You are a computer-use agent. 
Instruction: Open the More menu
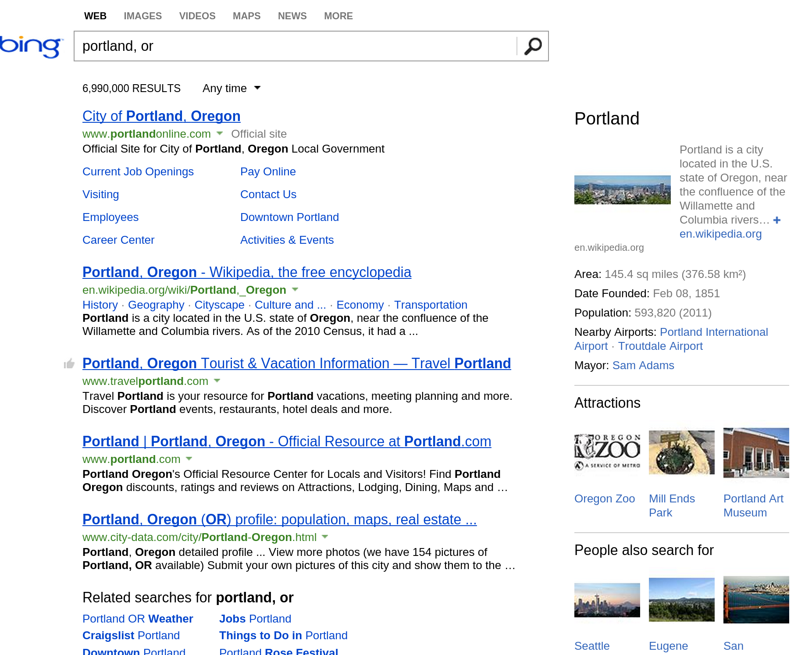338,16
